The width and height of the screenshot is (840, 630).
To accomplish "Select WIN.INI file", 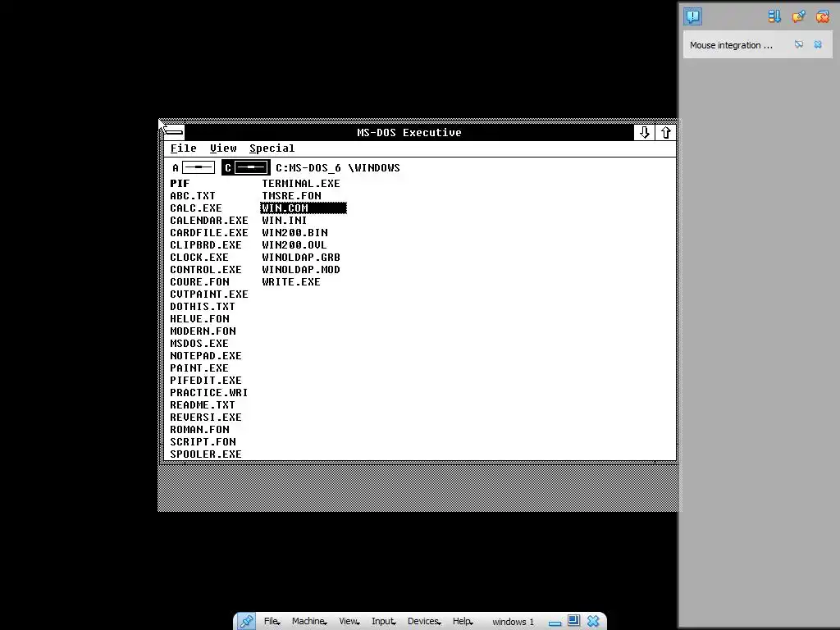I will [x=285, y=220].
